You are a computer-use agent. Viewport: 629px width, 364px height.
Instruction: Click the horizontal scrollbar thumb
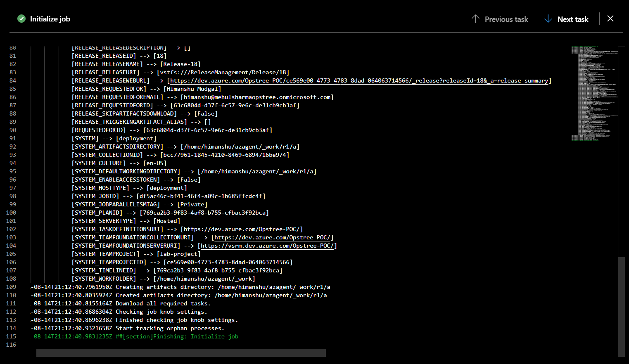(181, 353)
